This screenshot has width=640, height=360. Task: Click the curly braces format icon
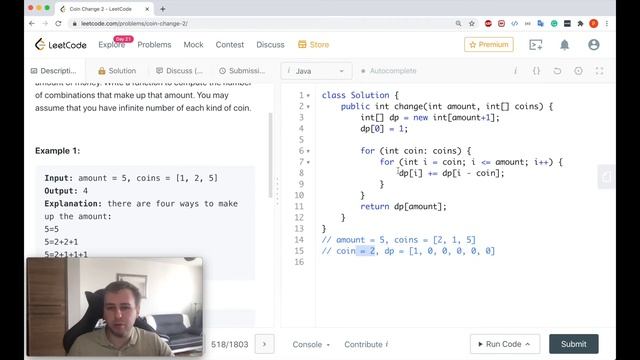click(536, 71)
